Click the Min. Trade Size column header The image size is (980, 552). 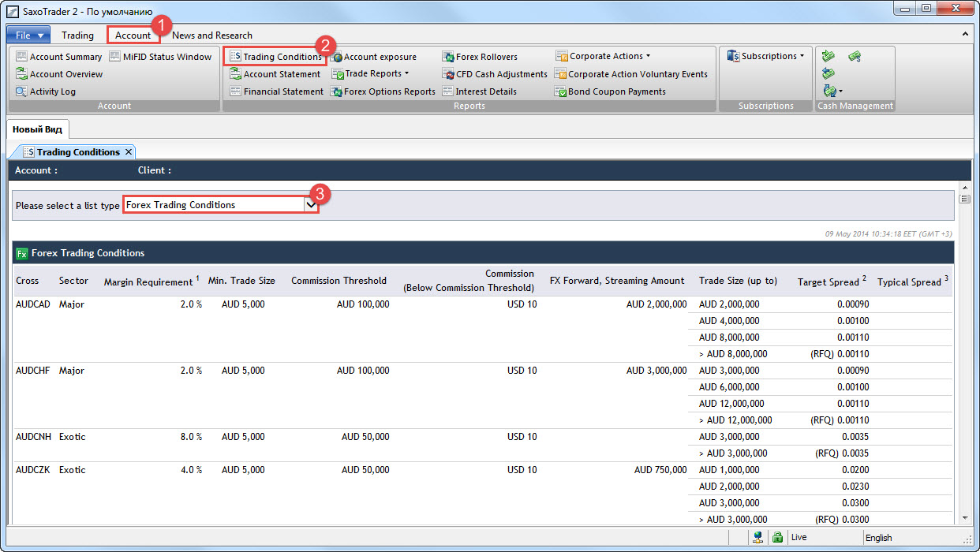241,281
